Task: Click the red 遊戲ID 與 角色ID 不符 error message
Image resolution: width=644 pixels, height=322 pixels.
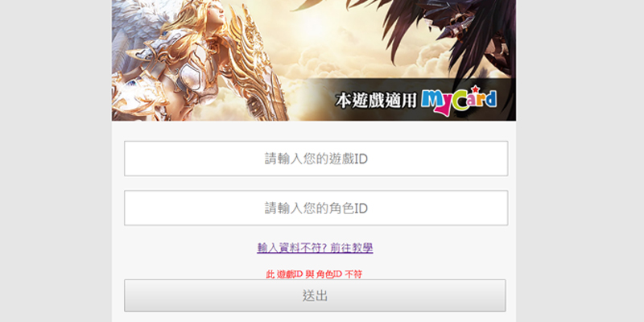Action: (314, 275)
